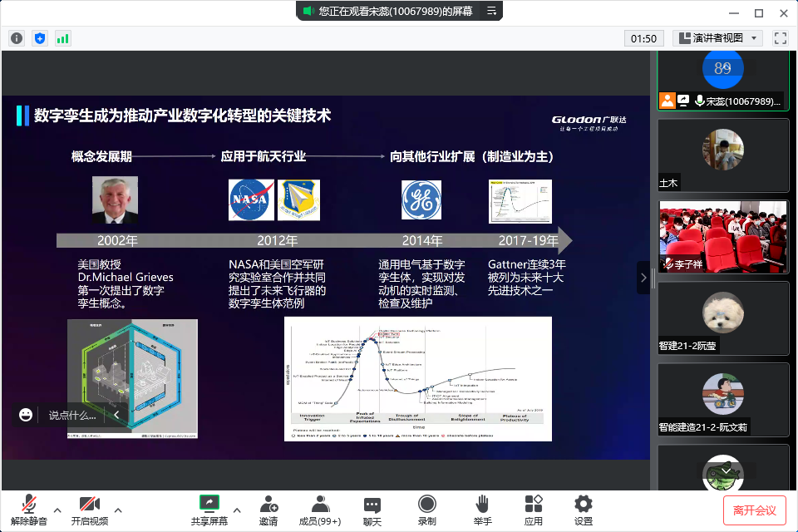Open 成员 participants list
The height and width of the screenshot is (532, 798).
pyautogui.click(x=320, y=510)
